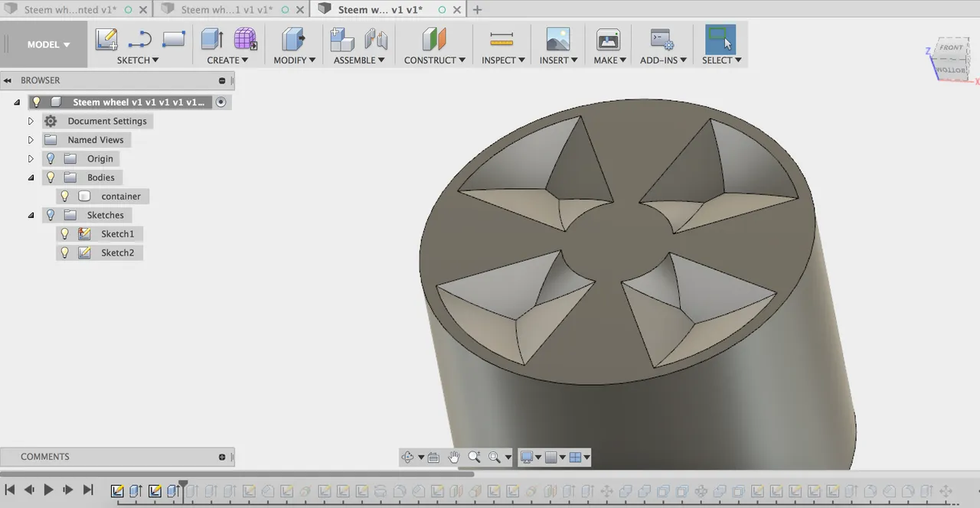This screenshot has width=980, height=508.
Task: Open a new design tab with plus button
Action: [477, 10]
